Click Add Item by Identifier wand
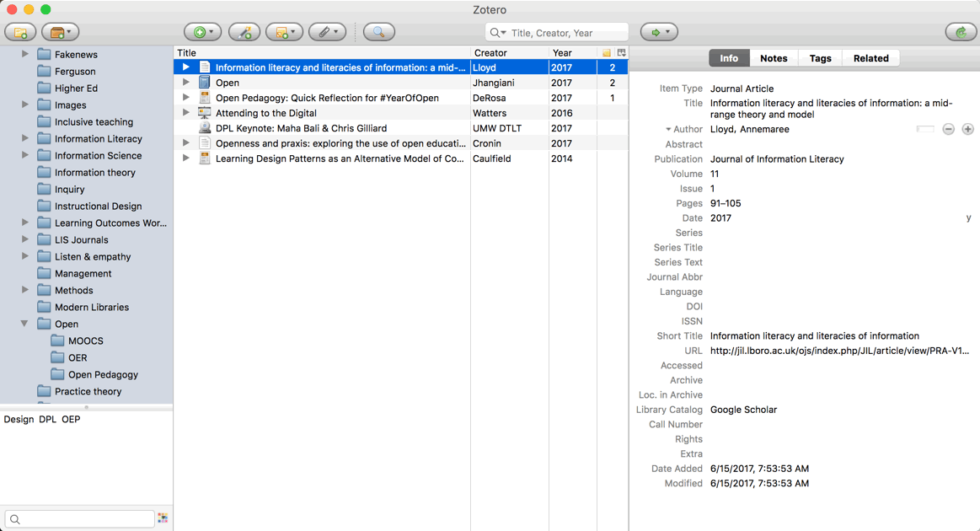Screen dimensions: 980x531 pos(244,32)
